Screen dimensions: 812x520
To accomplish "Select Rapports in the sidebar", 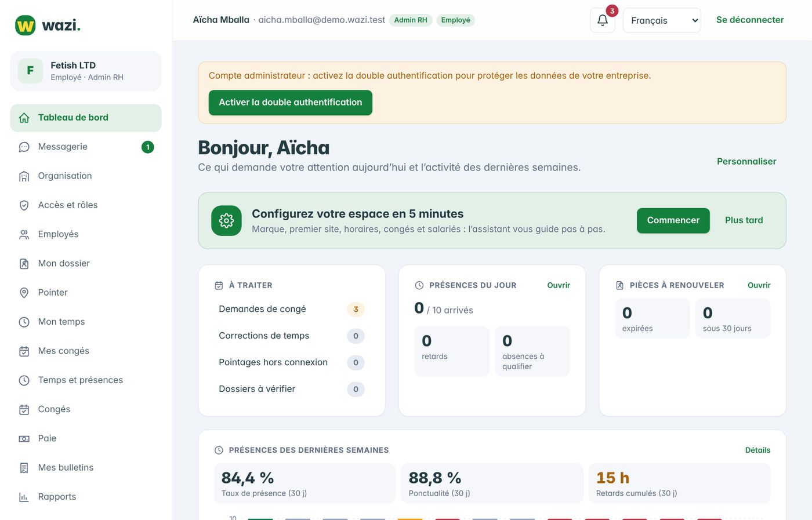I will 86,497.
